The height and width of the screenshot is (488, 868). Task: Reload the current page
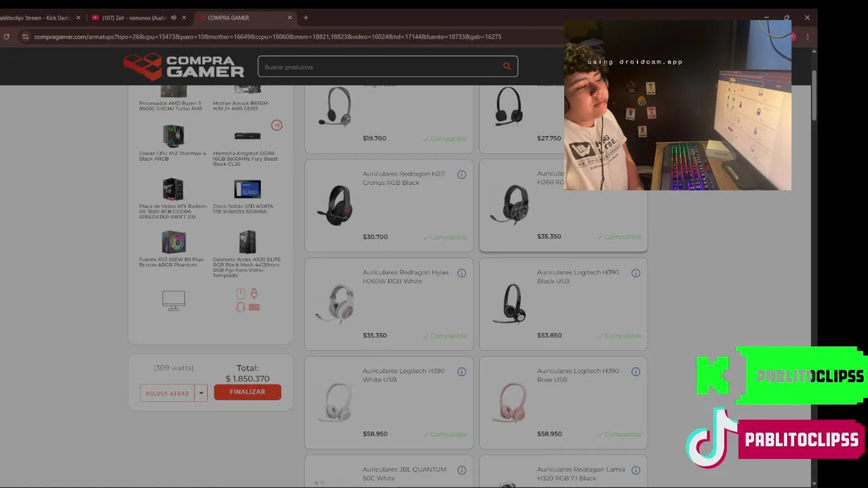pyautogui.click(x=7, y=37)
